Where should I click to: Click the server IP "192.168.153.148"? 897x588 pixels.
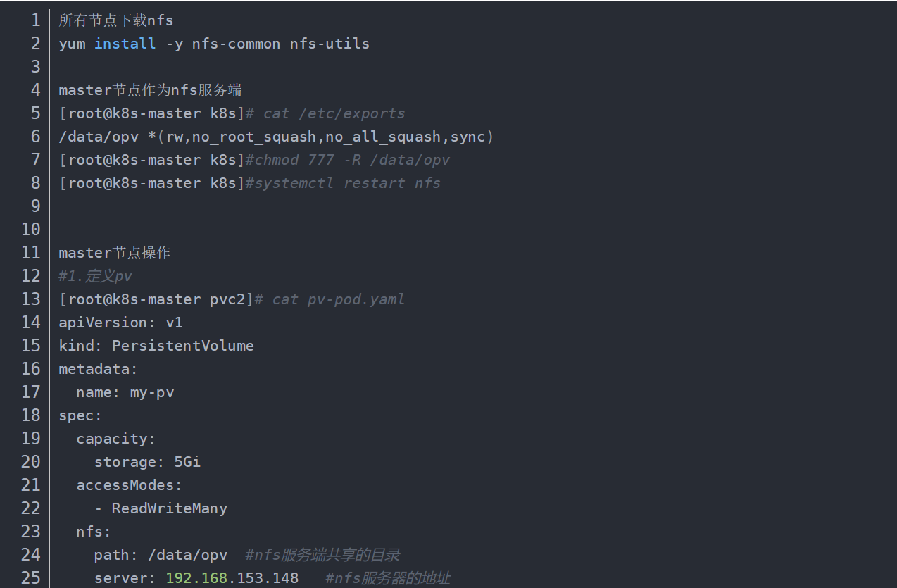tap(232, 578)
